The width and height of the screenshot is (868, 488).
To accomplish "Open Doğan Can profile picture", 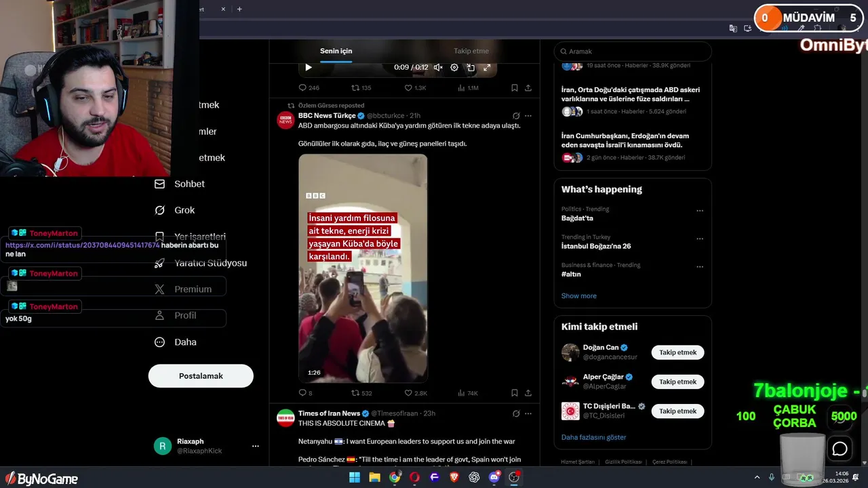I will point(570,352).
